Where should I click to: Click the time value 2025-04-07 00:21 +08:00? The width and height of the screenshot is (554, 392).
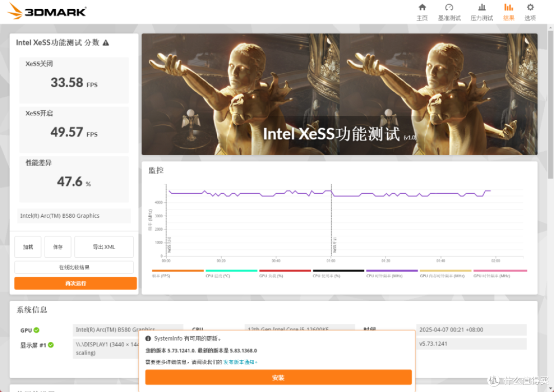pos(471,329)
